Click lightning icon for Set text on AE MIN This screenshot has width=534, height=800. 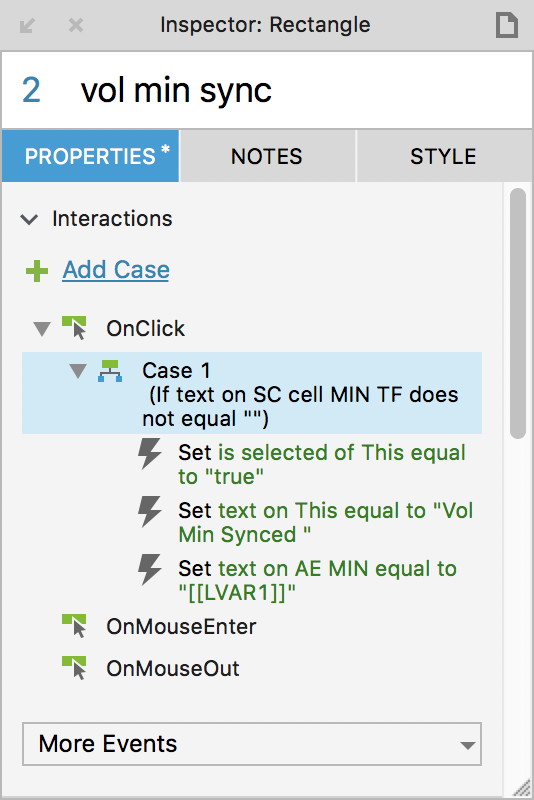point(150,569)
